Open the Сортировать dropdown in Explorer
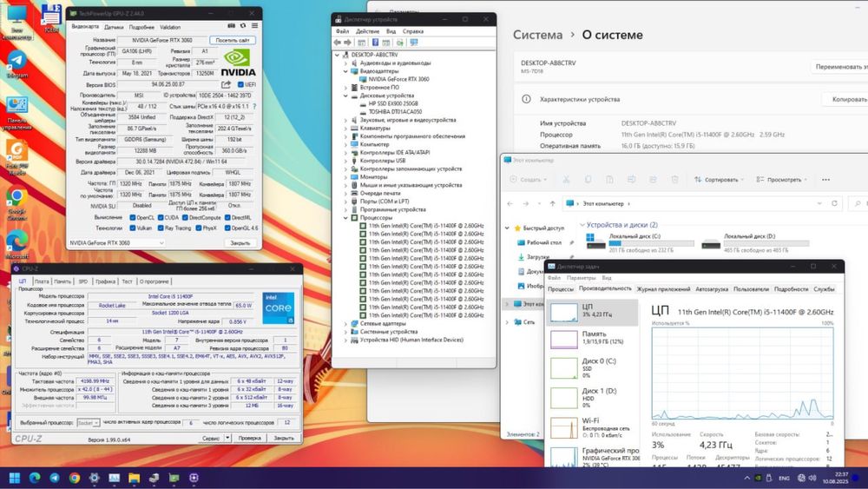This screenshot has height=489, width=868. (x=719, y=180)
